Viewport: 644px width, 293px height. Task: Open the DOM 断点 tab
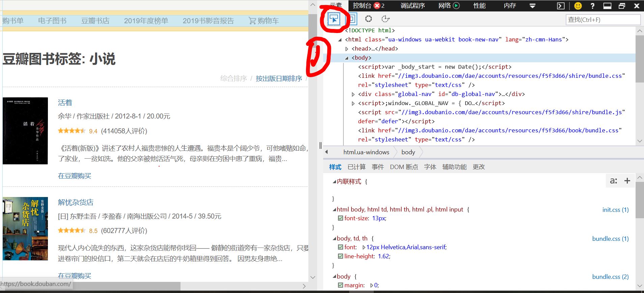[x=404, y=167]
